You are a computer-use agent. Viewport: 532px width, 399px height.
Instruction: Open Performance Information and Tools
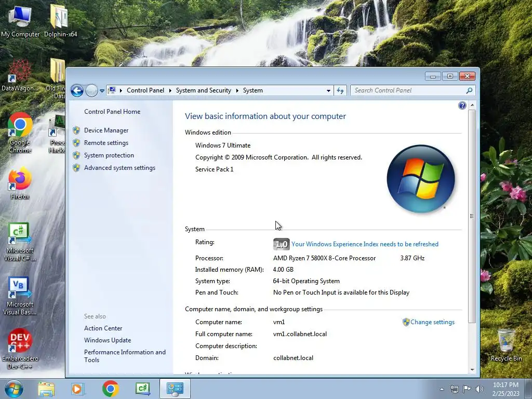[125, 356]
